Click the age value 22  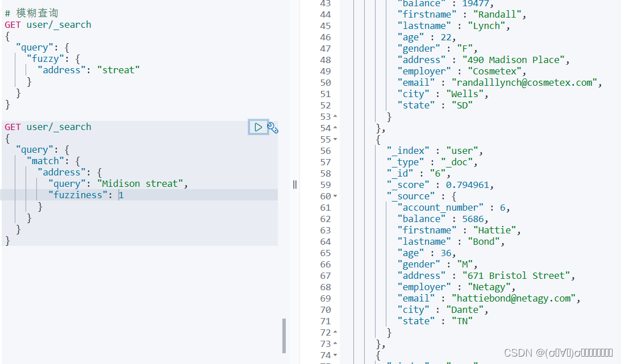[x=446, y=37]
